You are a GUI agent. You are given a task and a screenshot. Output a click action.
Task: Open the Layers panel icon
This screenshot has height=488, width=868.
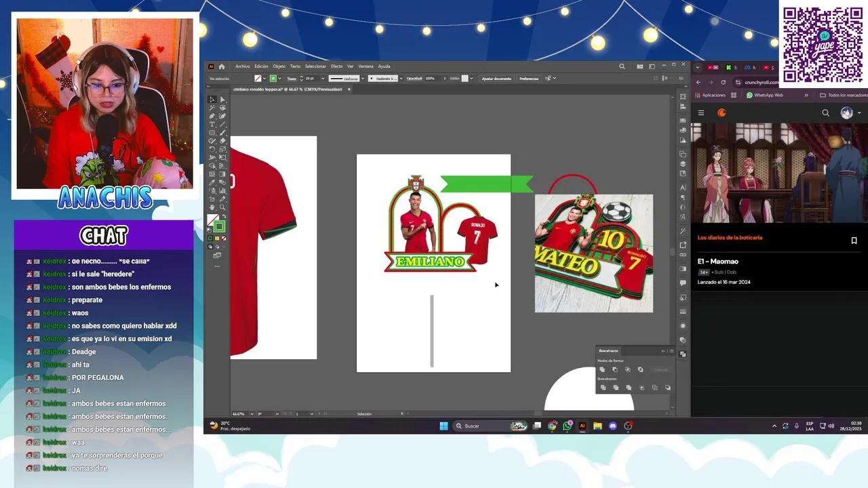click(x=683, y=163)
